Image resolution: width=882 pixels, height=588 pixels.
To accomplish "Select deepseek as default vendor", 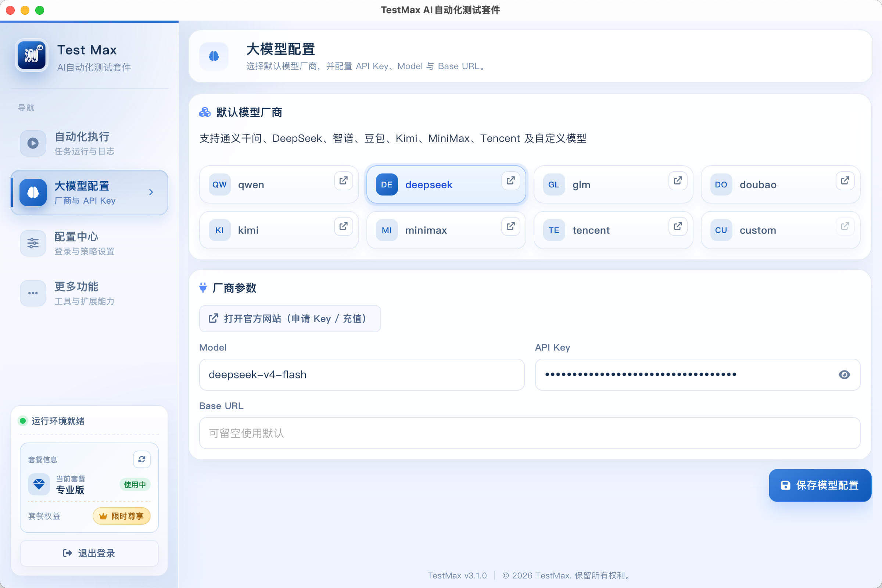I will pyautogui.click(x=446, y=184).
